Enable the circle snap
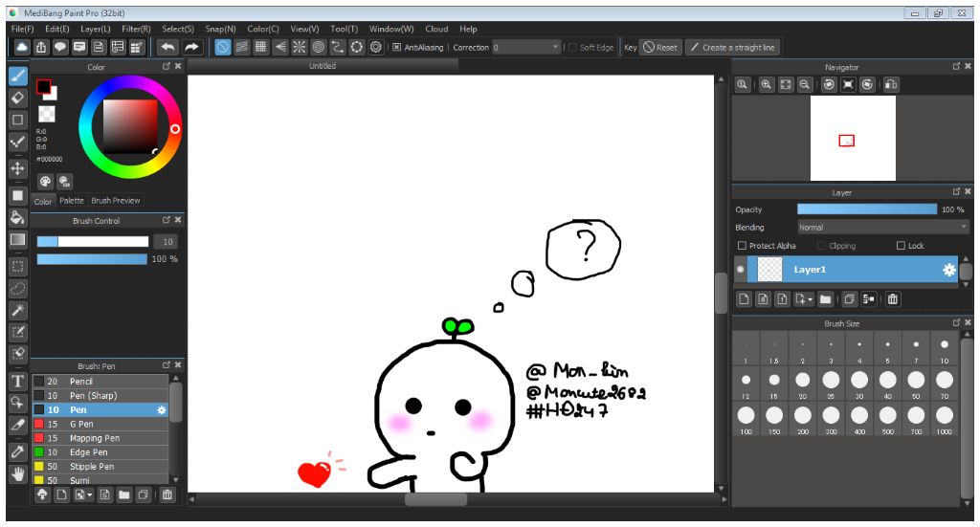Image resolution: width=980 pixels, height=527 pixels. (x=318, y=47)
